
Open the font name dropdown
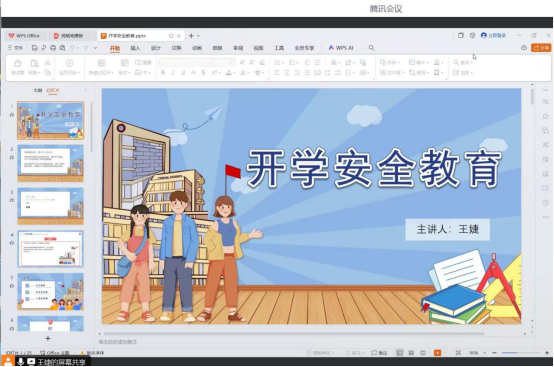(x=186, y=63)
